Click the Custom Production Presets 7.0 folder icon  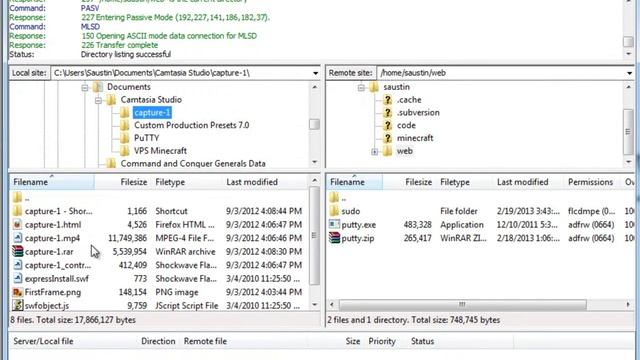click(x=124, y=125)
